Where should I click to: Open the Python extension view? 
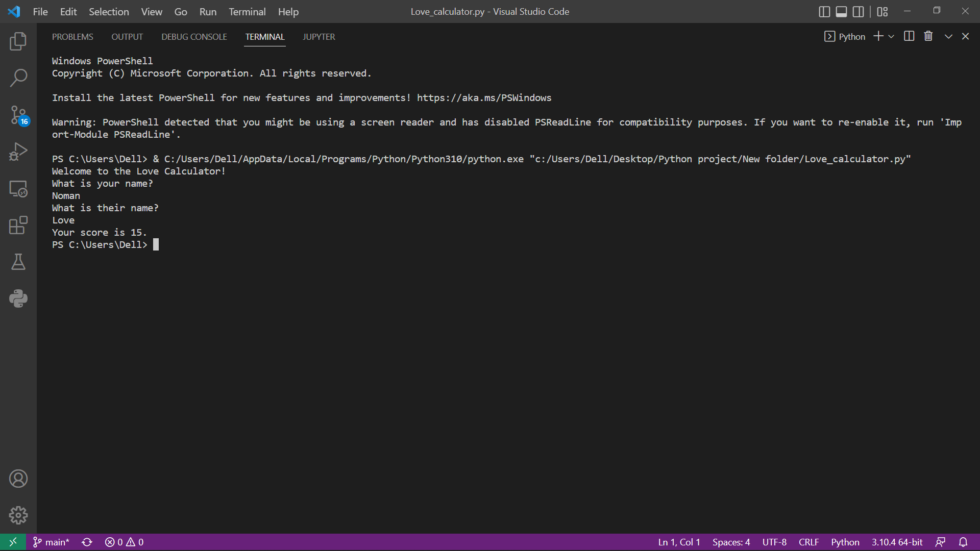(18, 298)
